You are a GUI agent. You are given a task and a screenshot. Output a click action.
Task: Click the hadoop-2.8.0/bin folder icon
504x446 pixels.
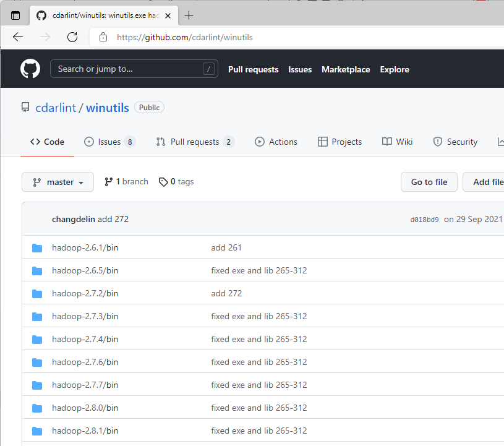37,408
